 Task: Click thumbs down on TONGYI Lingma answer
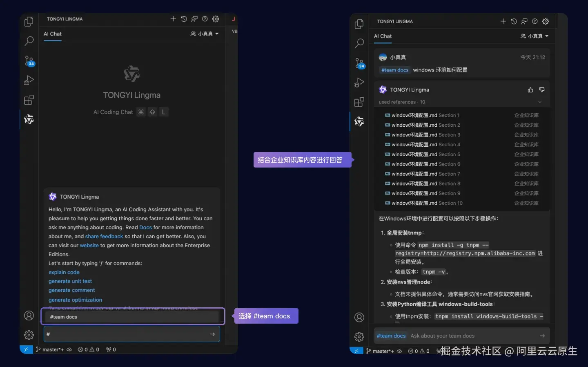click(x=542, y=90)
